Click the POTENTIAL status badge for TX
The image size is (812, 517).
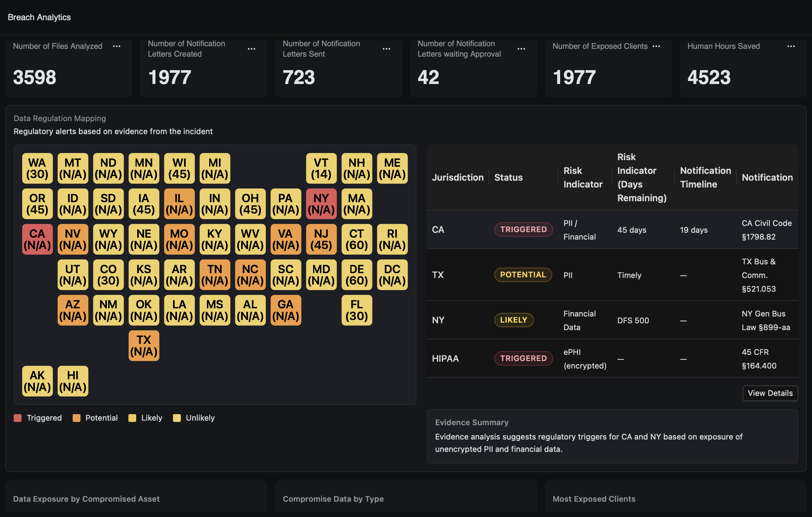tap(523, 275)
